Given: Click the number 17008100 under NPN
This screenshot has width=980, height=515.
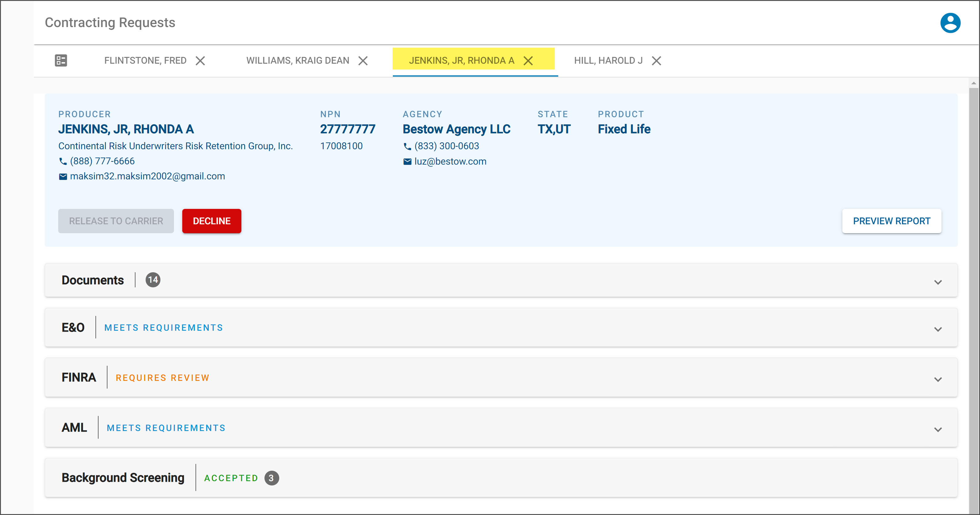Looking at the screenshot, I should [x=341, y=146].
